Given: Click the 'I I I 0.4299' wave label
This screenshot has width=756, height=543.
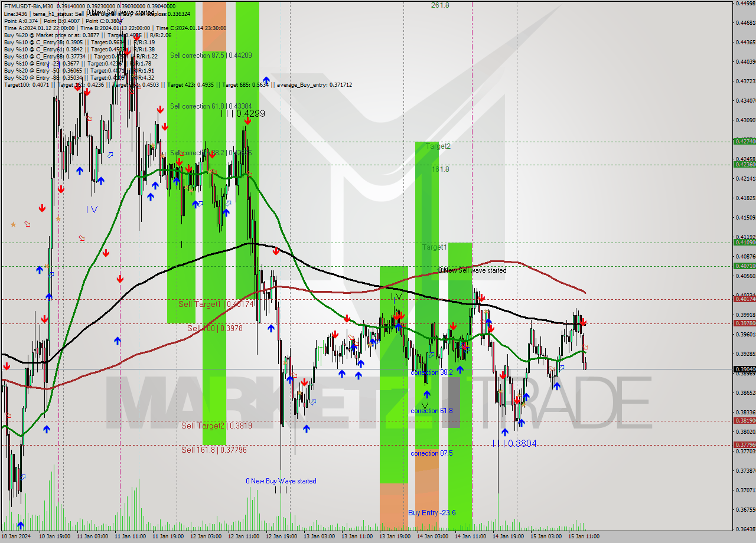Looking at the screenshot, I should point(243,113).
